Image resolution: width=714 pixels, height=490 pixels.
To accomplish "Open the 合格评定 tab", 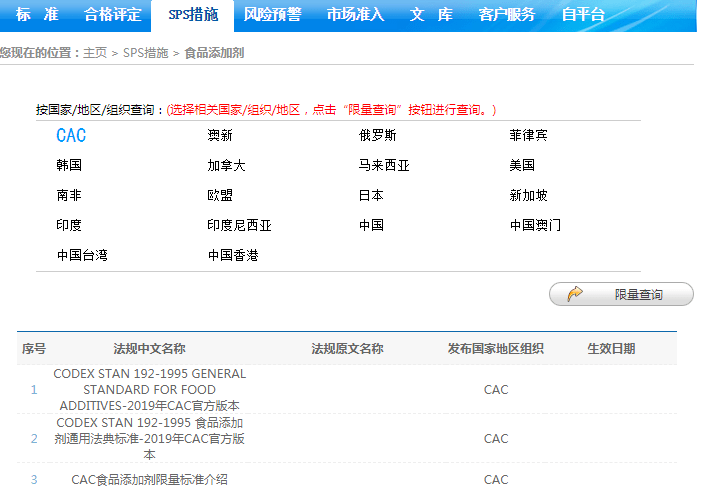I will pyautogui.click(x=113, y=14).
